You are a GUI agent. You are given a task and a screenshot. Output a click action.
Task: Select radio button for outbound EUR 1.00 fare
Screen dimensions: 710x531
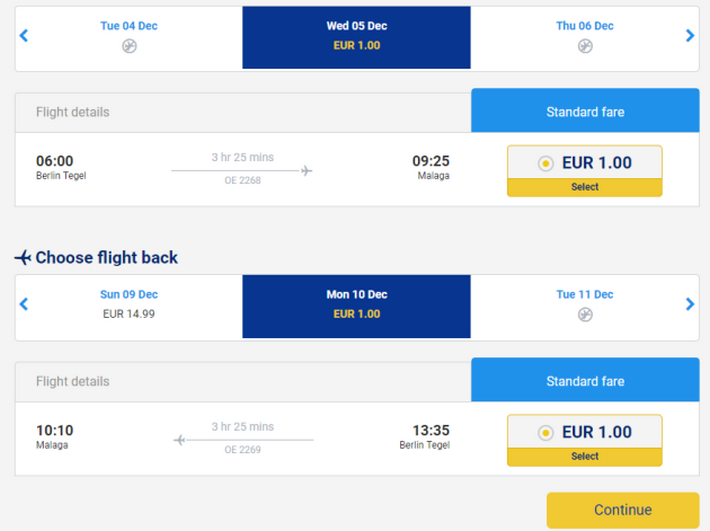tap(545, 163)
